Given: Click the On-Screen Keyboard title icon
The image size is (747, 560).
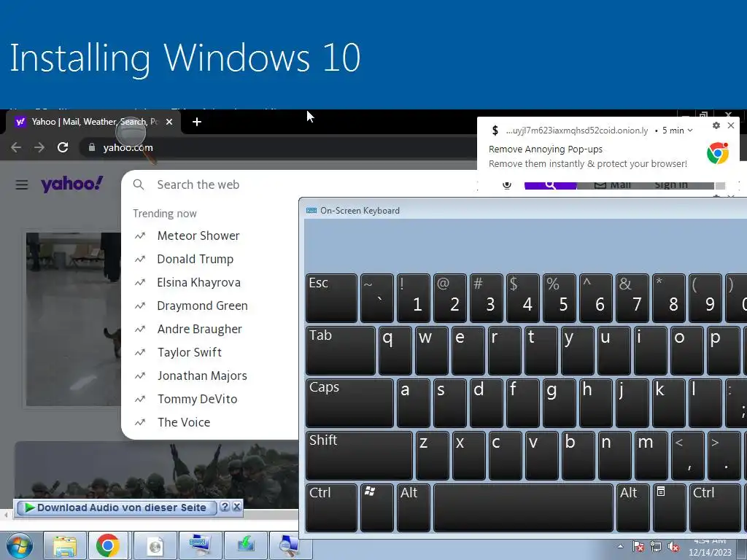Looking at the screenshot, I should (x=311, y=211).
